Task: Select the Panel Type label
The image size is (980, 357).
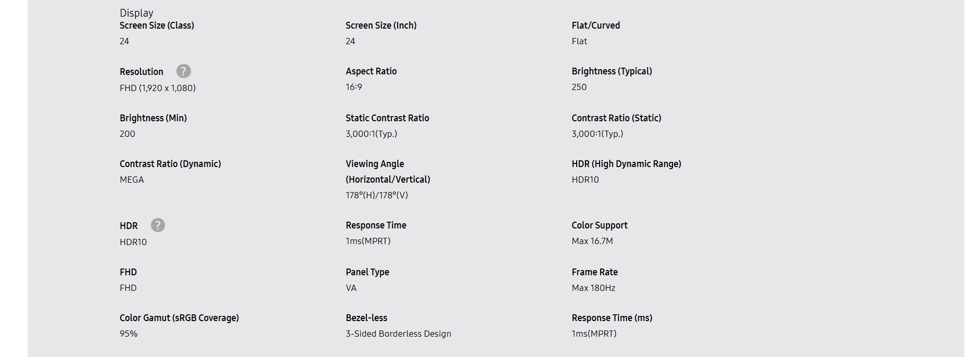Action: pos(367,272)
